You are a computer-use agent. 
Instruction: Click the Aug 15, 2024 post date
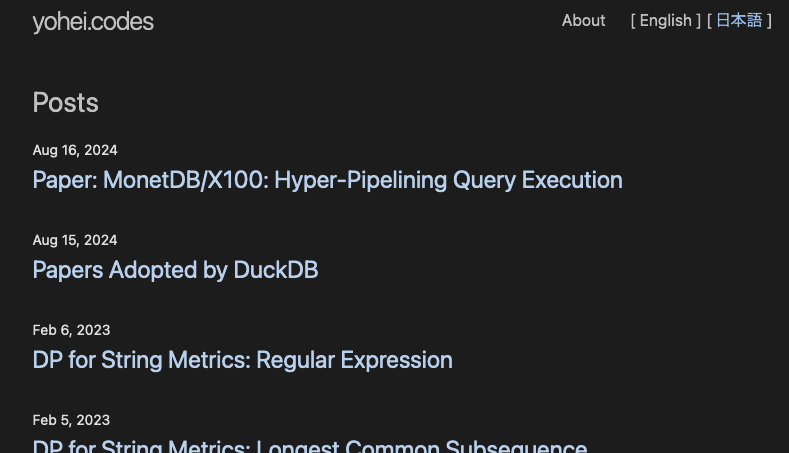tap(75, 240)
